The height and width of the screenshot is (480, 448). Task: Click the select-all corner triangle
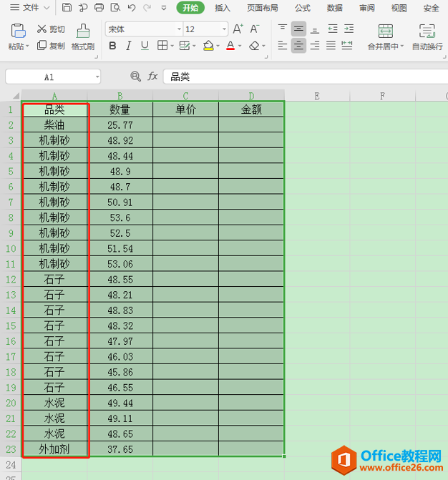[16, 96]
